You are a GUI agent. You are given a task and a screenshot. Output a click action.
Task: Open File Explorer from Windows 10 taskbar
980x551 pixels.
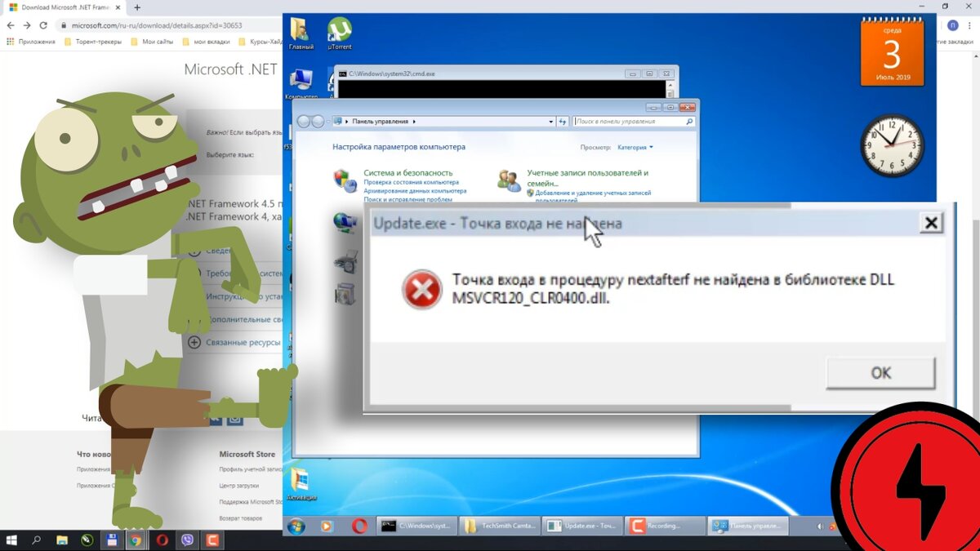click(62, 540)
